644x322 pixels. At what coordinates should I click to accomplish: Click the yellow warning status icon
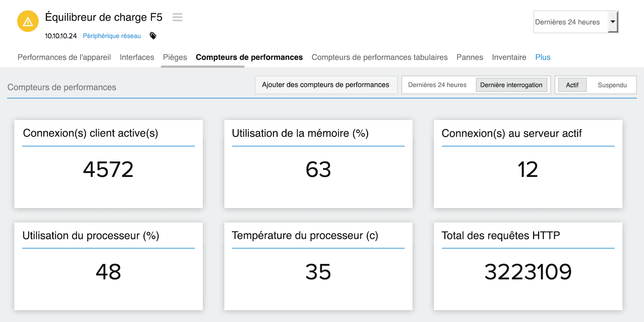(28, 21)
